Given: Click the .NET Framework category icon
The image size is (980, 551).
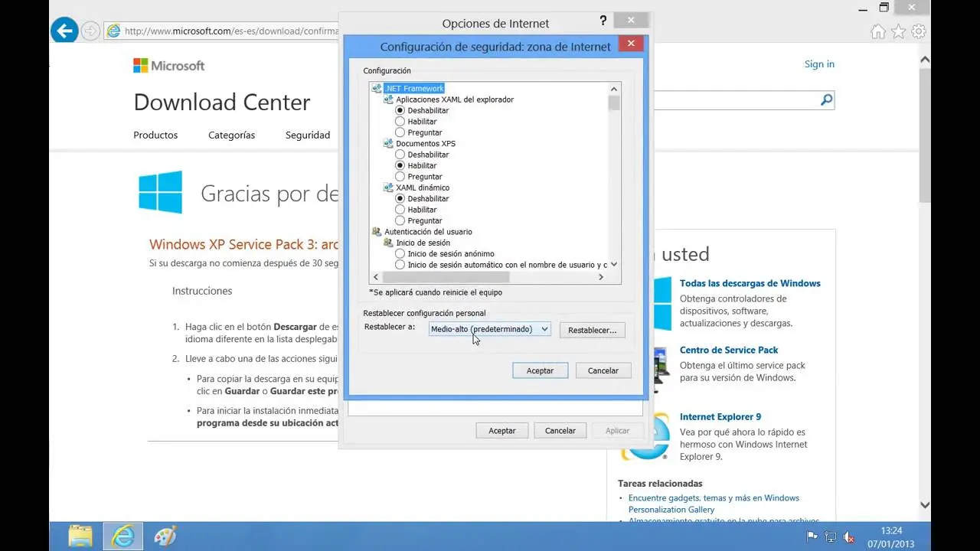Looking at the screenshot, I should click(377, 89).
